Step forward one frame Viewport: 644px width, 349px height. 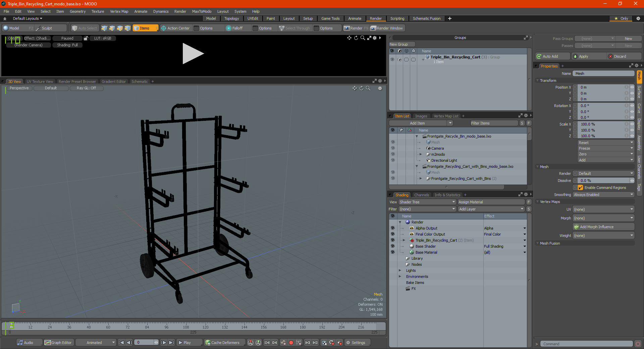click(x=164, y=343)
